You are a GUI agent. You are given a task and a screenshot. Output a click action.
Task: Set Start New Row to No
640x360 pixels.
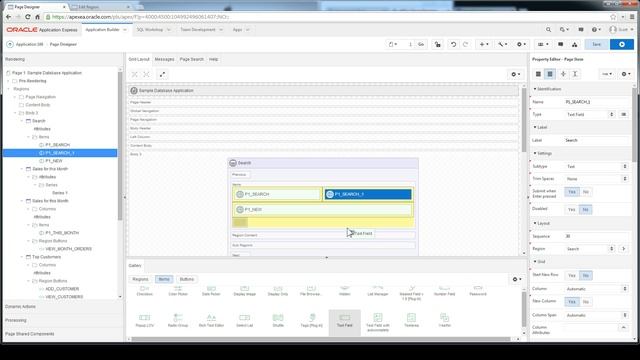click(586, 276)
